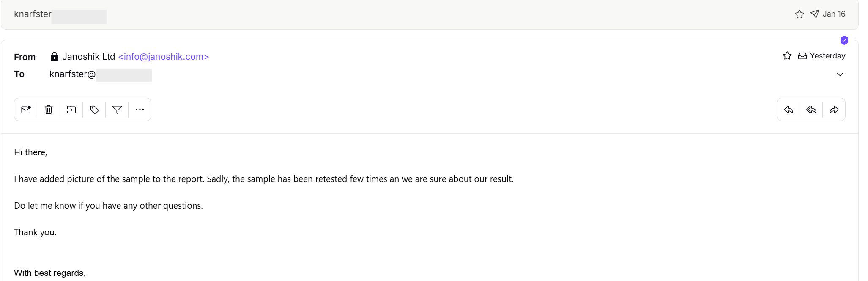Forward this email
This screenshot has height=281, width=868.
(x=834, y=110)
